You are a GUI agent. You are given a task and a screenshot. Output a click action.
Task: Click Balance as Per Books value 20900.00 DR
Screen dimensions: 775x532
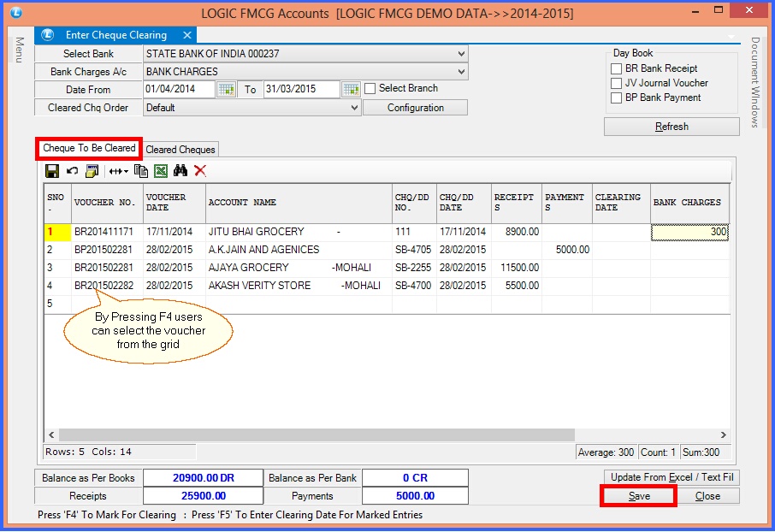pos(203,478)
